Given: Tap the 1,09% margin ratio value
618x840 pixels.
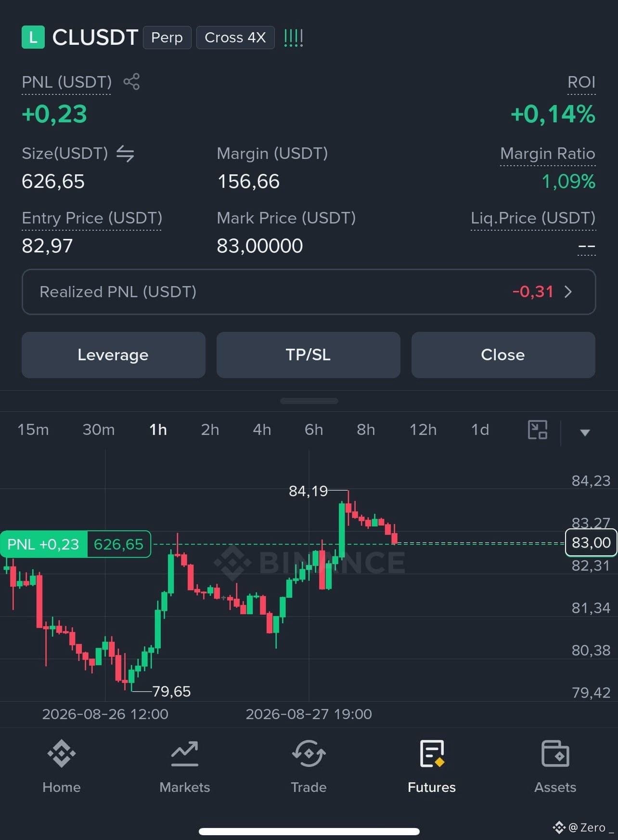Looking at the screenshot, I should coord(568,182).
